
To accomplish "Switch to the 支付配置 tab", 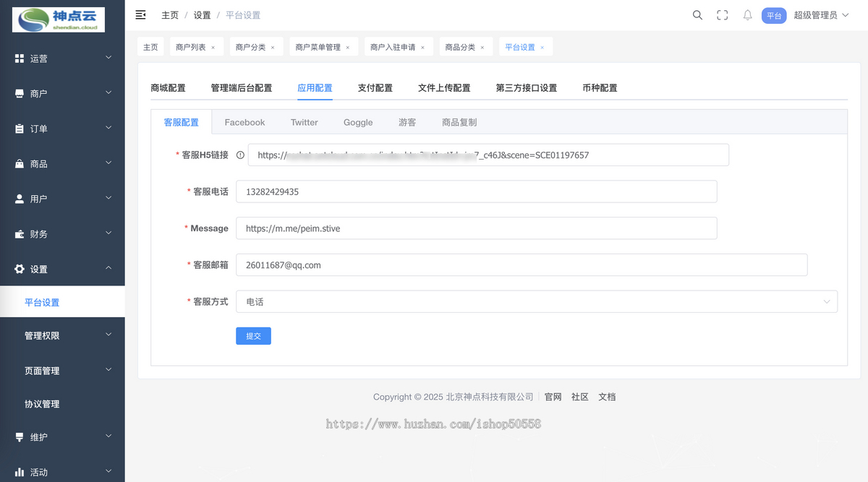I will (x=375, y=88).
